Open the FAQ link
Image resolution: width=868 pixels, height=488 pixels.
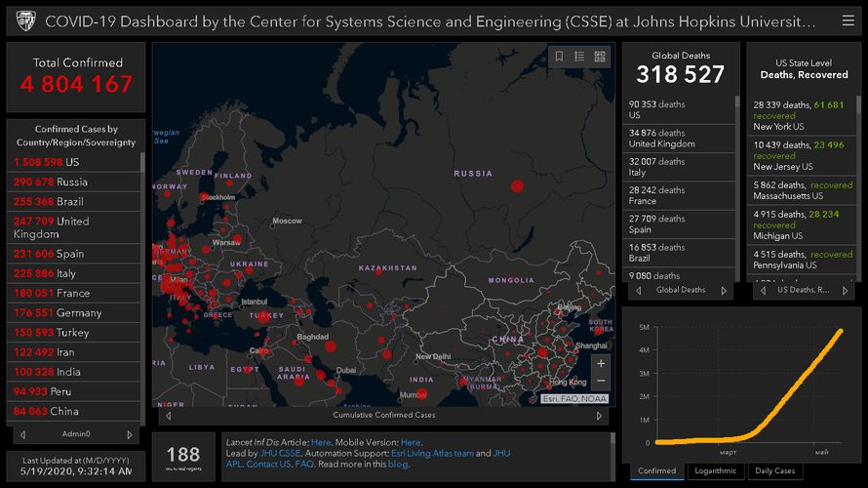[x=304, y=465]
